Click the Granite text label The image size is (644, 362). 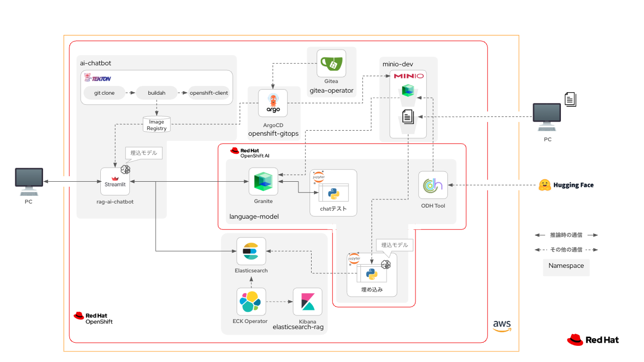pos(263,201)
